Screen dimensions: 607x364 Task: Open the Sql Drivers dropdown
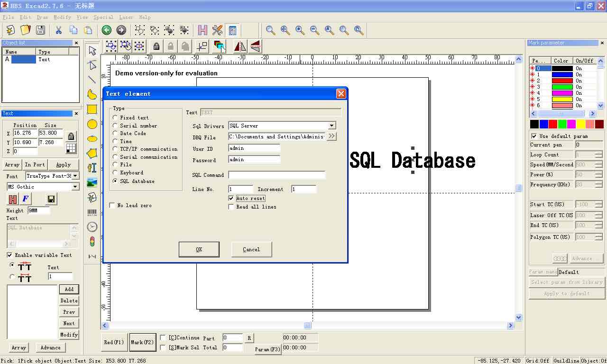pyautogui.click(x=331, y=126)
